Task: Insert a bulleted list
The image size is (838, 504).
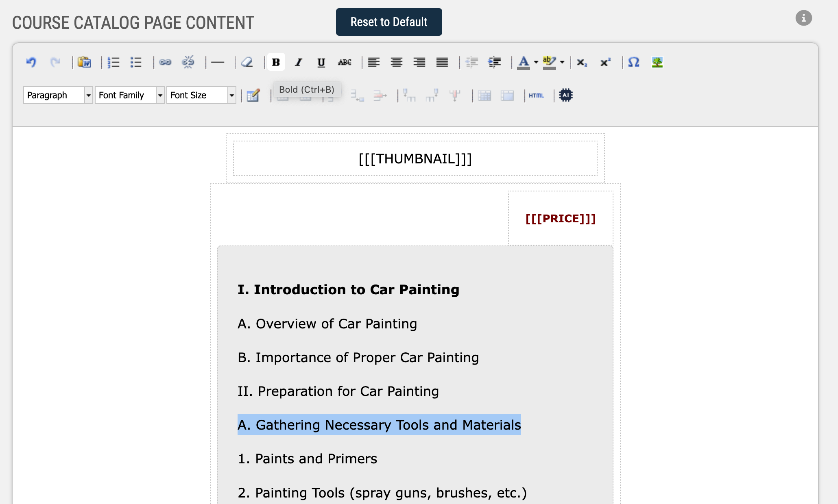Action: click(x=136, y=62)
